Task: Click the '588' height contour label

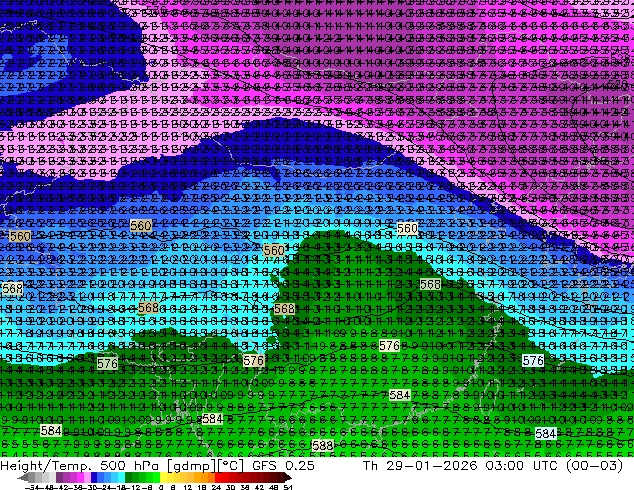Action: (x=323, y=445)
